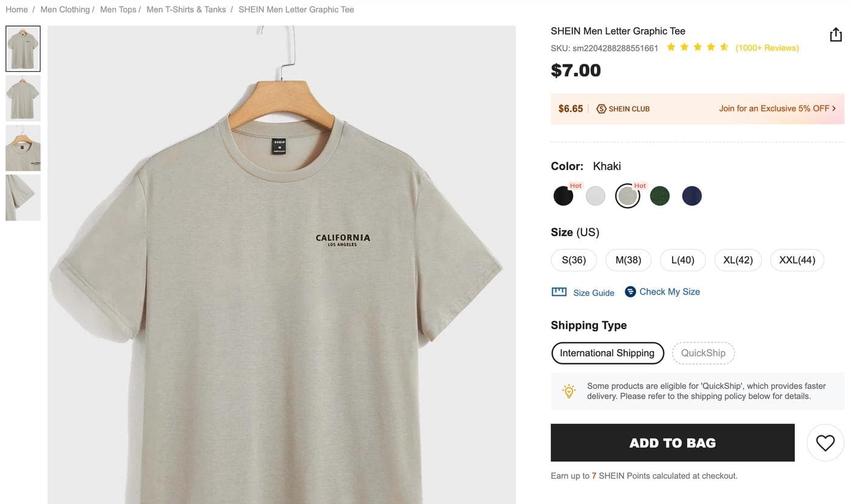This screenshot has height=504, width=850.
Task: Open the Size Guide ruler icon
Action: pos(559,291)
